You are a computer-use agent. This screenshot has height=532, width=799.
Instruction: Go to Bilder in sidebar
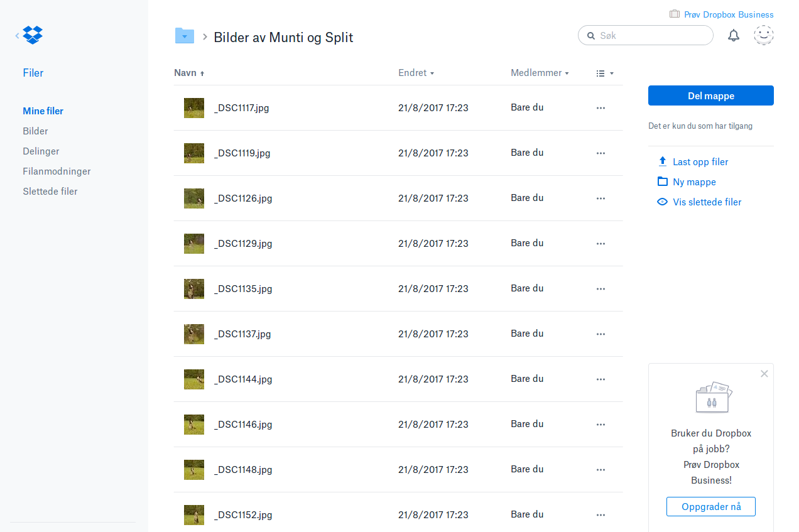pyautogui.click(x=36, y=131)
